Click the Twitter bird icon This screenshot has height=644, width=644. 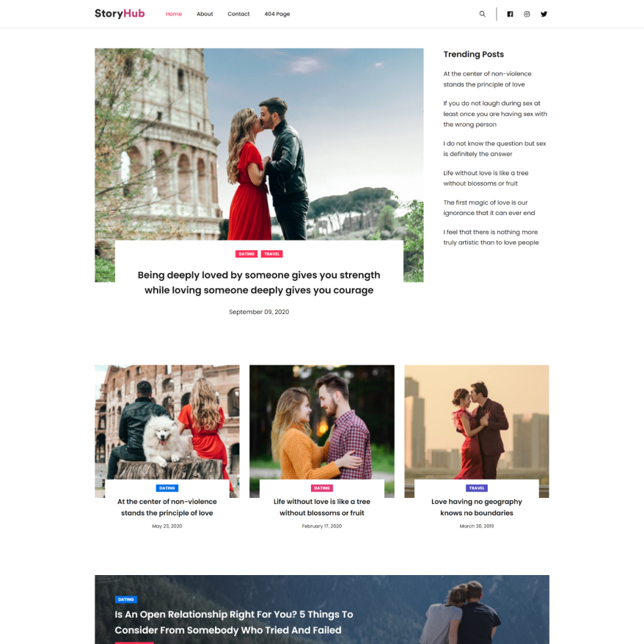(x=544, y=13)
